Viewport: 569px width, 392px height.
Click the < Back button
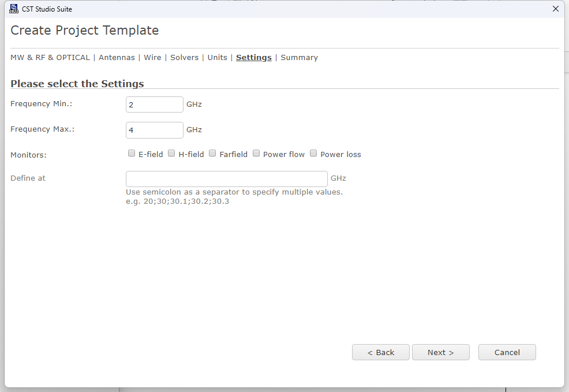click(381, 352)
